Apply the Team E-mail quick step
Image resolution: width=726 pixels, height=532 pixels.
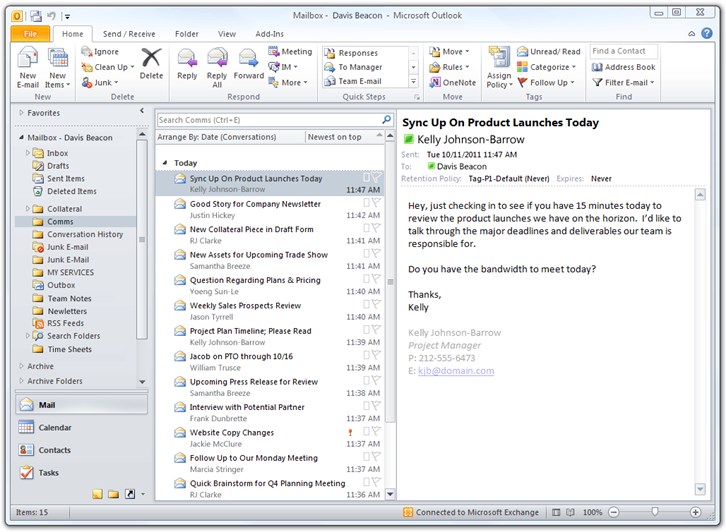(x=353, y=81)
